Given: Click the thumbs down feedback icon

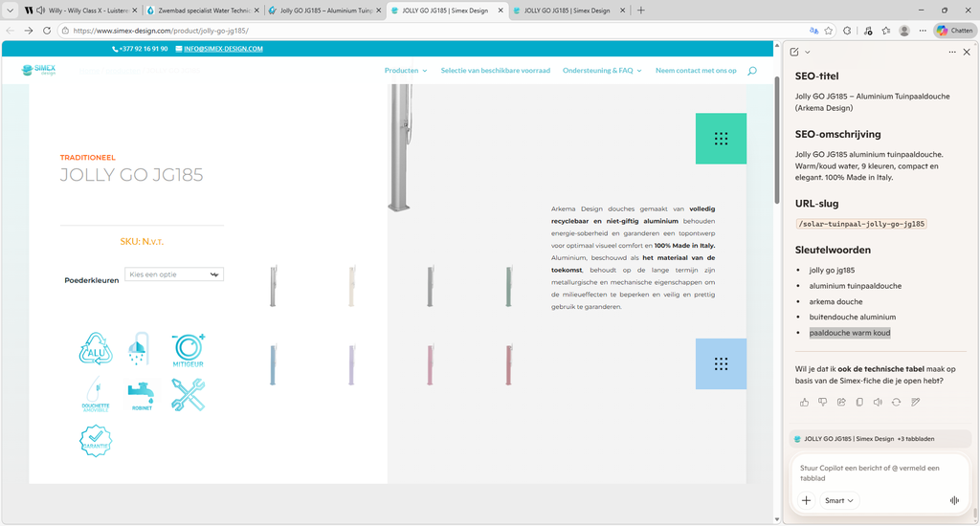Looking at the screenshot, I should [x=823, y=402].
